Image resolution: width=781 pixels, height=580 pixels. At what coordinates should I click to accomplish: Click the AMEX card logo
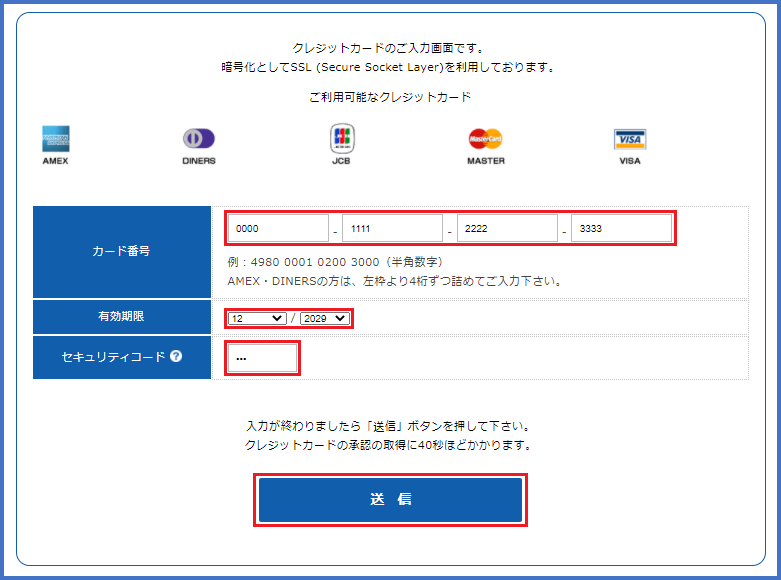click(x=56, y=139)
